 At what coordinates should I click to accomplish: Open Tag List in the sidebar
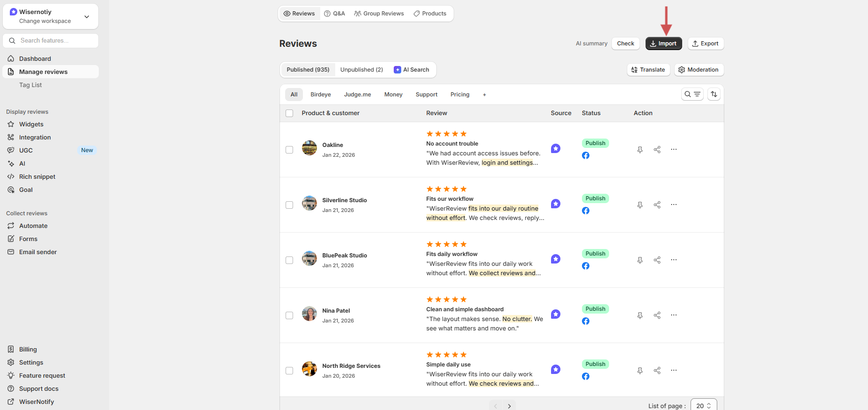pyautogui.click(x=30, y=85)
